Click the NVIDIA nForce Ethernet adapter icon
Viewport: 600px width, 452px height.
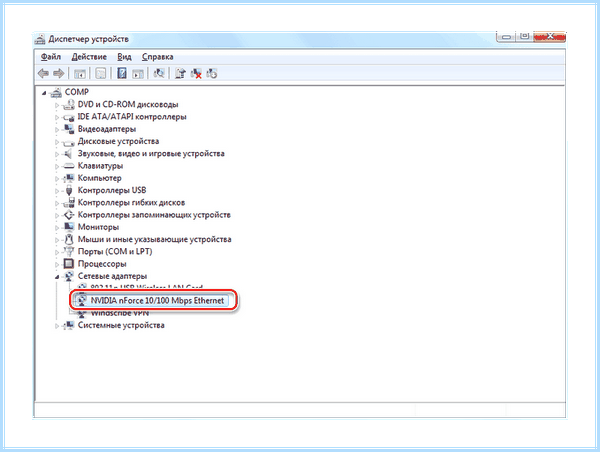tap(82, 300)
